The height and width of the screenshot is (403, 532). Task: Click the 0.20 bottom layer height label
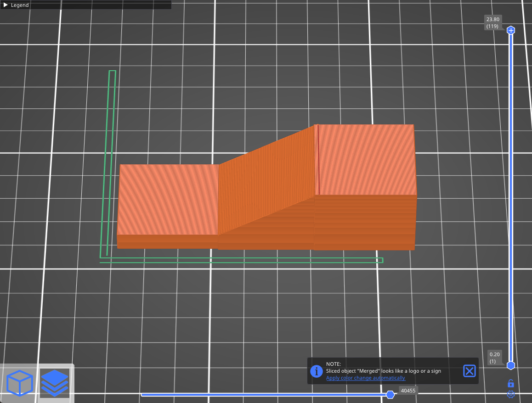495,358
